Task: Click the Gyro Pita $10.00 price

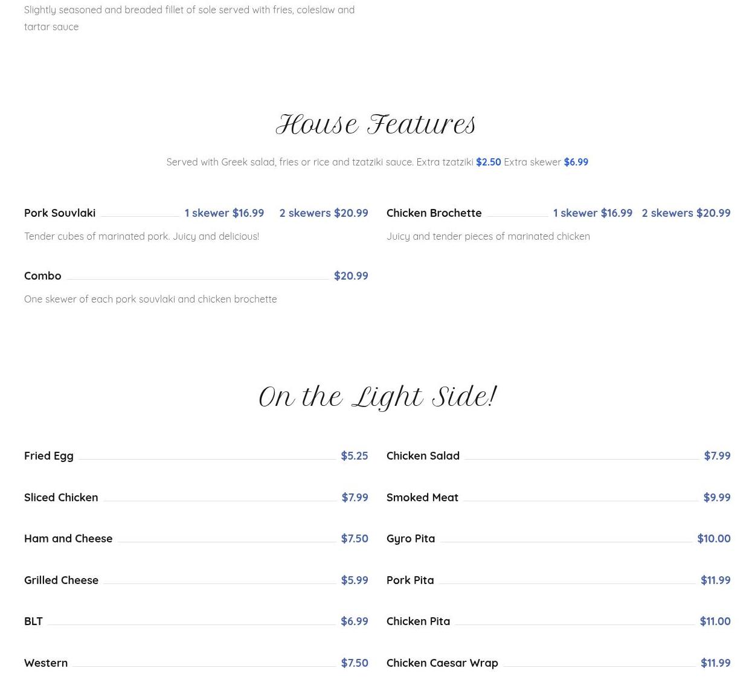Action: (x=713, y=539)
